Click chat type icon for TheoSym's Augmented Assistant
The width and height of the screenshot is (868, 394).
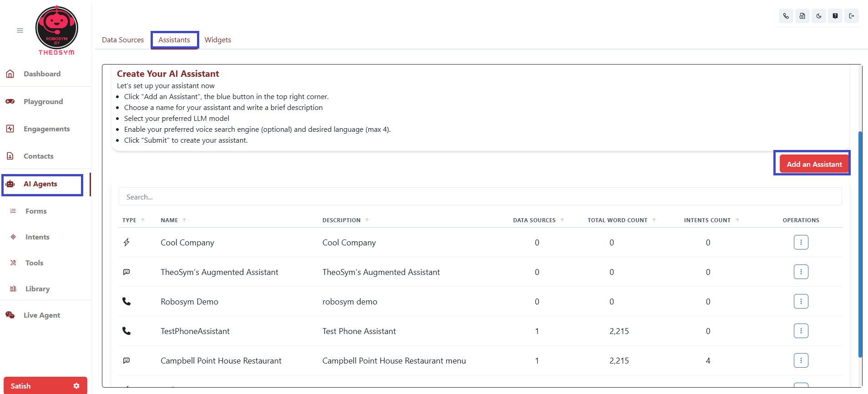click(x=126, y=272)
